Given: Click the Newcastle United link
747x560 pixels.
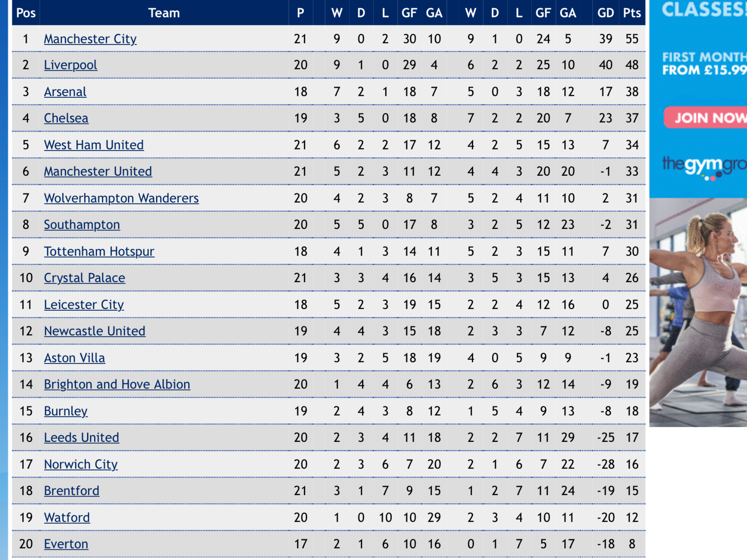Looking at the screenshot, I should click(x=94, y=331).
